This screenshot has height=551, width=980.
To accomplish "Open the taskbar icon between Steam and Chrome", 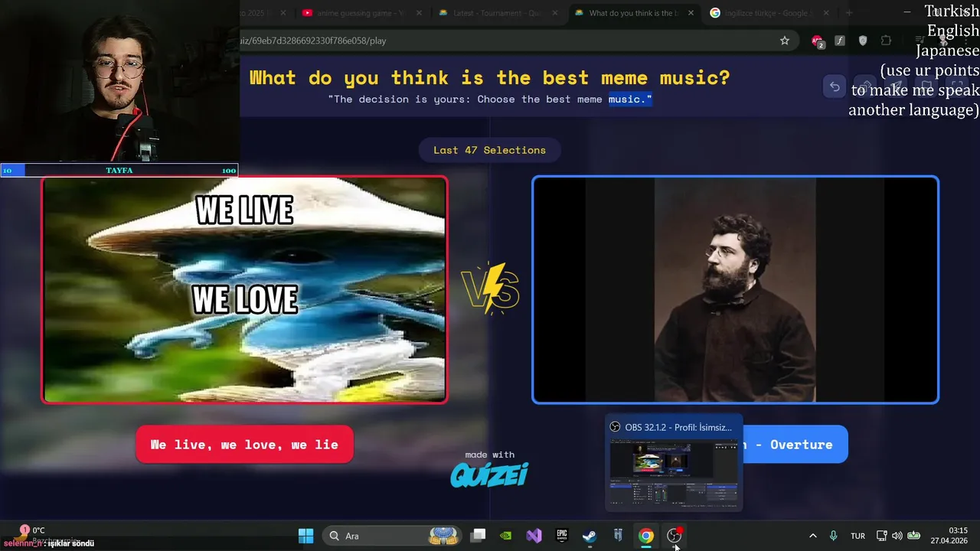I will point(618,536).
